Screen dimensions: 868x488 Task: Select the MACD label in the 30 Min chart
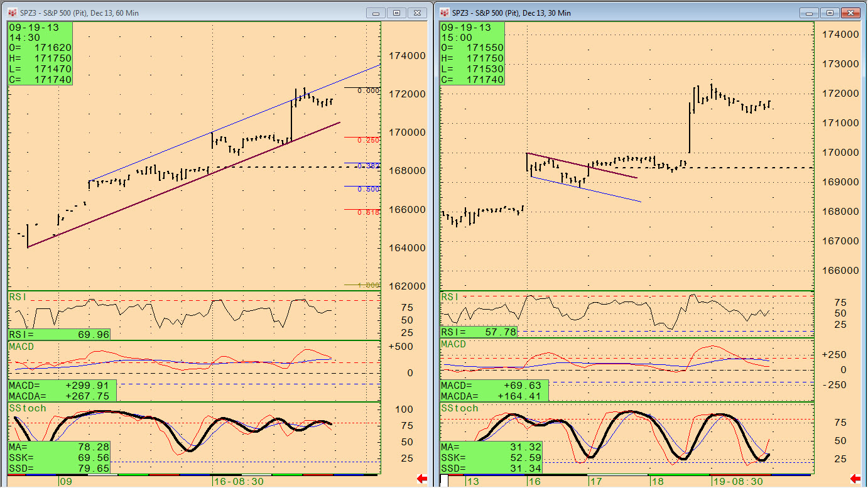pos(453,345)
